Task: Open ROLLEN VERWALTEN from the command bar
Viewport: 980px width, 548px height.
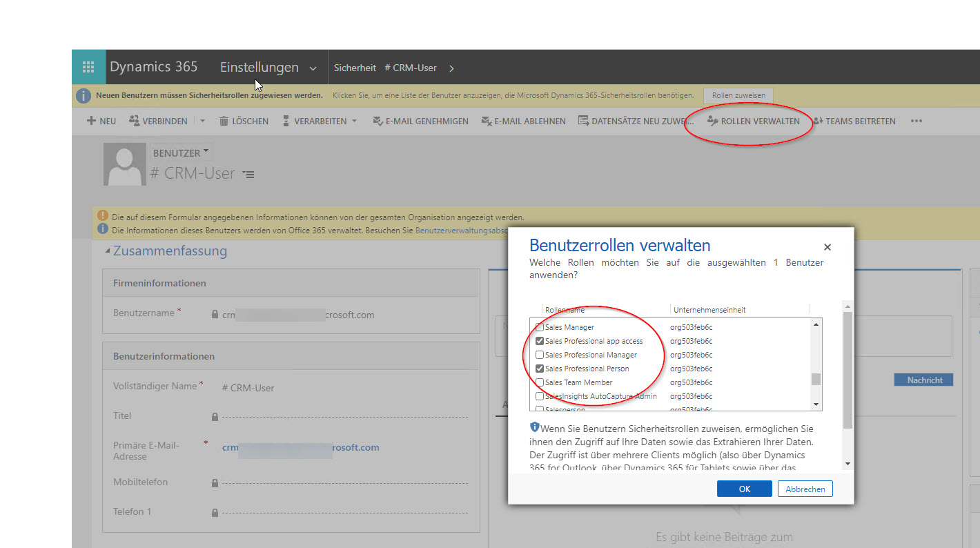Action: click(754, 121)
